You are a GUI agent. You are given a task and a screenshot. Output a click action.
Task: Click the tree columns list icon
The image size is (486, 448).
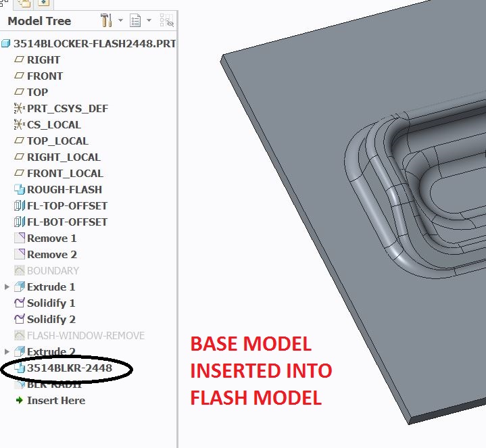[135, 20]
